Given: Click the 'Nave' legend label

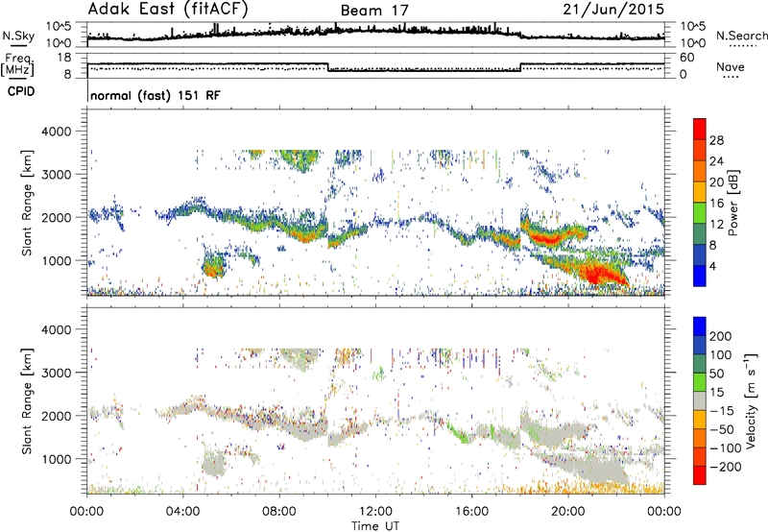Looking at the screenshot, I should tap(730, 66).
